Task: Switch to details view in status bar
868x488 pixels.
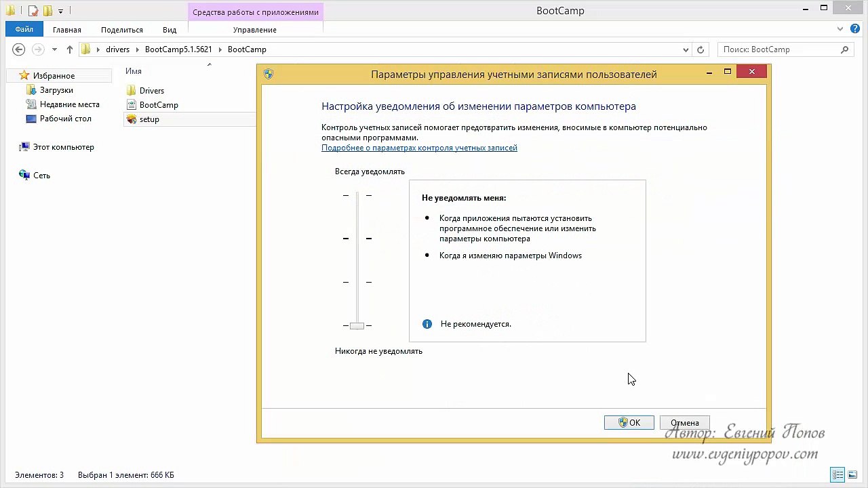Action: tap(837, 475)
